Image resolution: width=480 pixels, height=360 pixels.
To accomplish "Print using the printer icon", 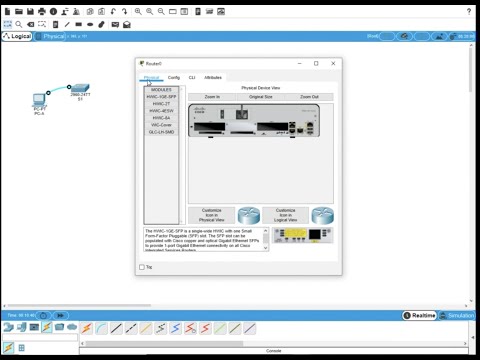I will (42, 12).
